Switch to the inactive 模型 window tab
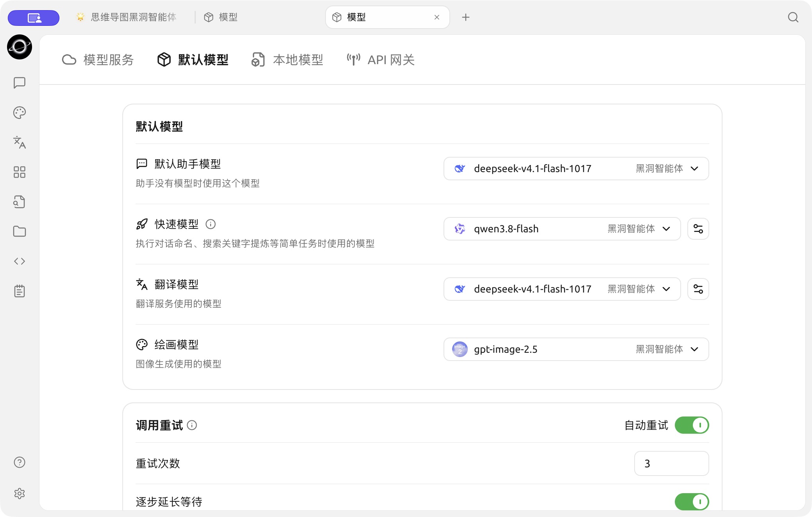 [221, 17]
